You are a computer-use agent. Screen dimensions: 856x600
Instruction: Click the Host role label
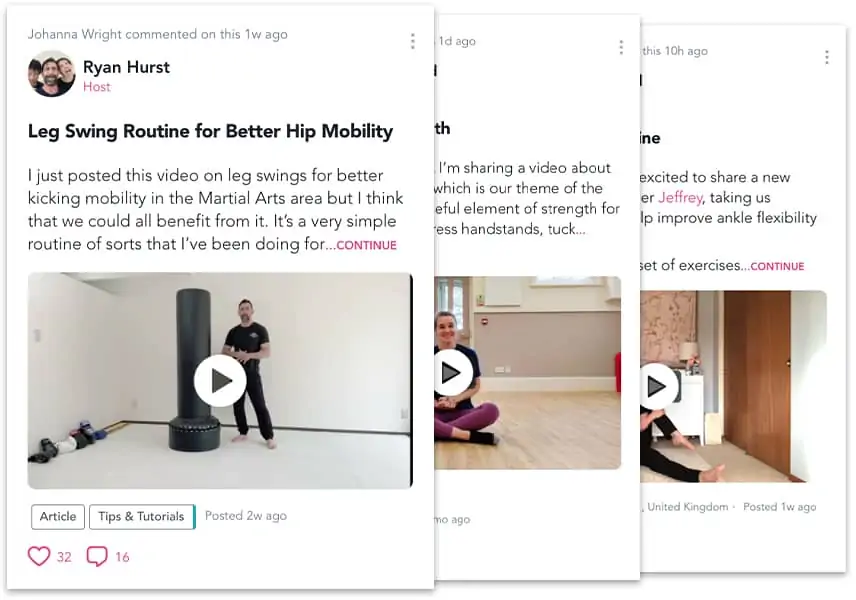(97, 87)
